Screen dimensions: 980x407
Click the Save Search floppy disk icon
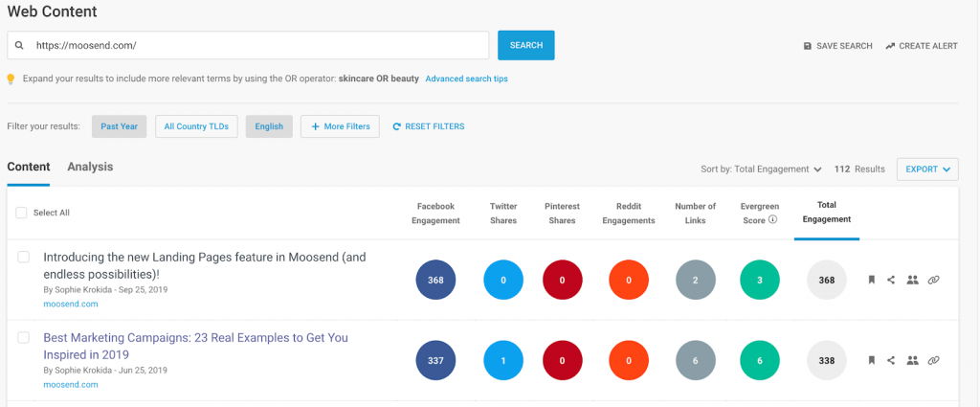pos(807,46)
